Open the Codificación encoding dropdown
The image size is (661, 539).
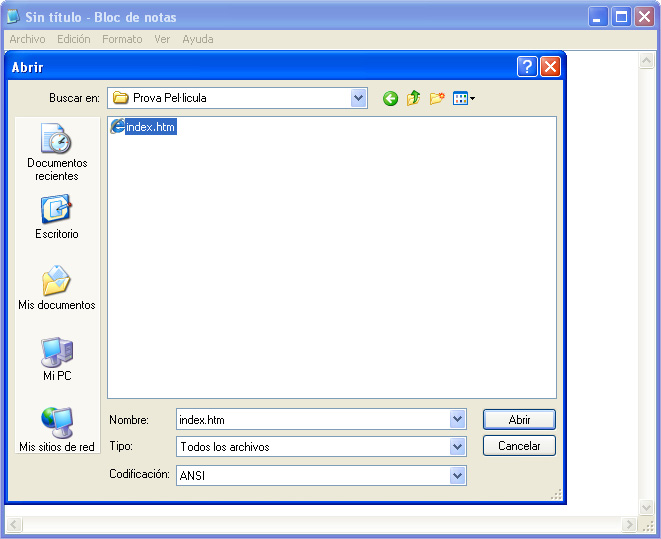point(458,476)
